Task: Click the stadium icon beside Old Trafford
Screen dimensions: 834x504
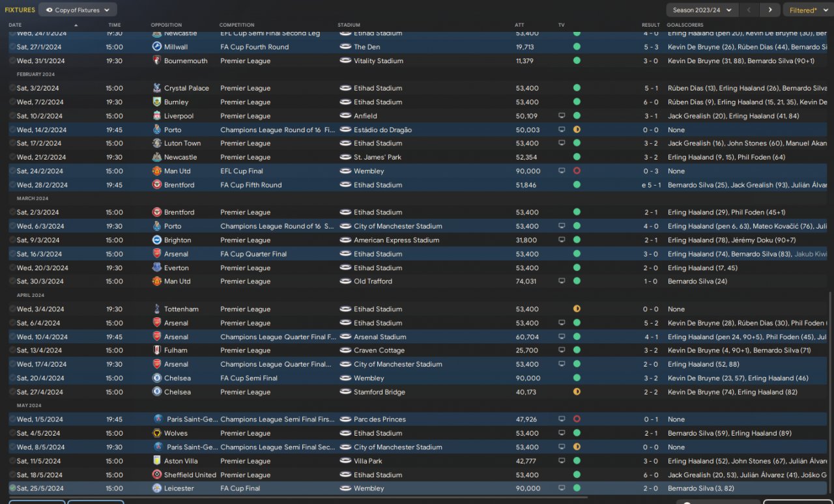Action: coord(345,281)
